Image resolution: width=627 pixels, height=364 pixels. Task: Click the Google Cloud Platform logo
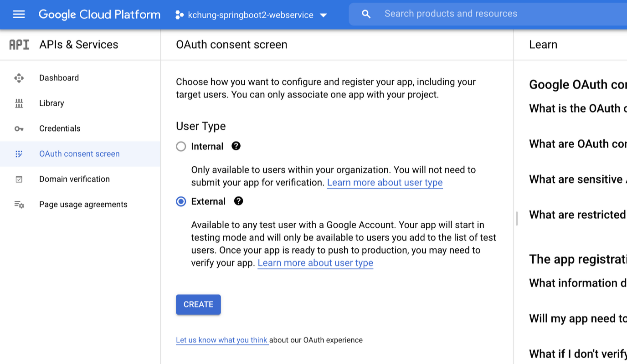point(99,15)
